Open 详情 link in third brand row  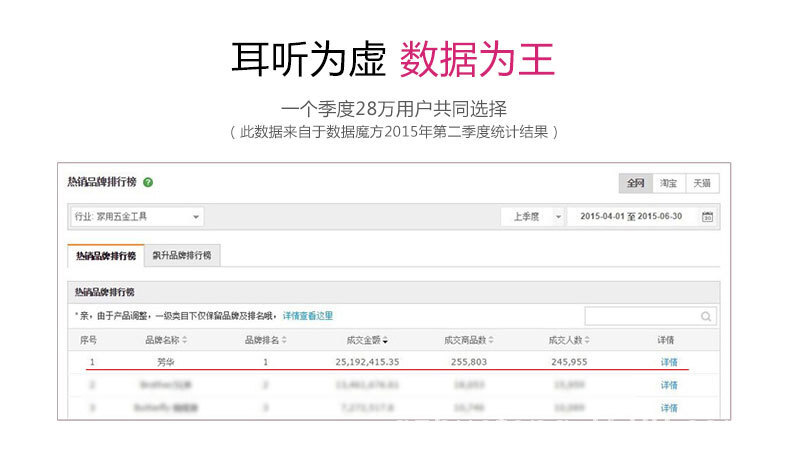(x=669, y=408)
